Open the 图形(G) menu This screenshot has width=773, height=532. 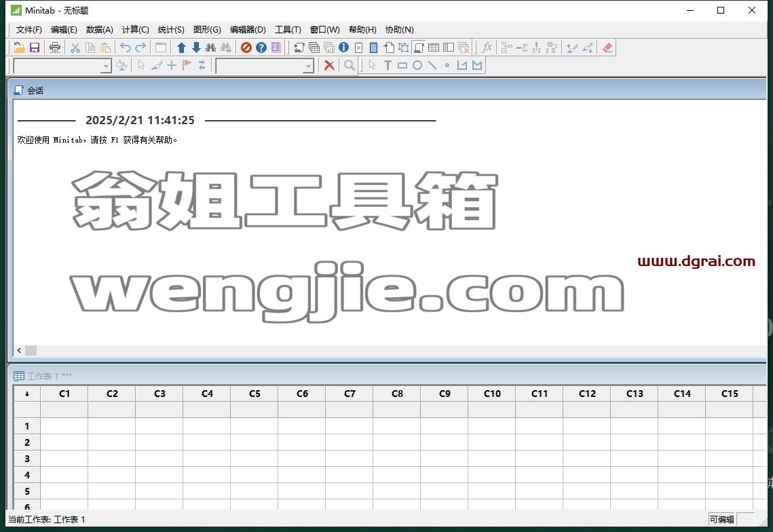207,30
